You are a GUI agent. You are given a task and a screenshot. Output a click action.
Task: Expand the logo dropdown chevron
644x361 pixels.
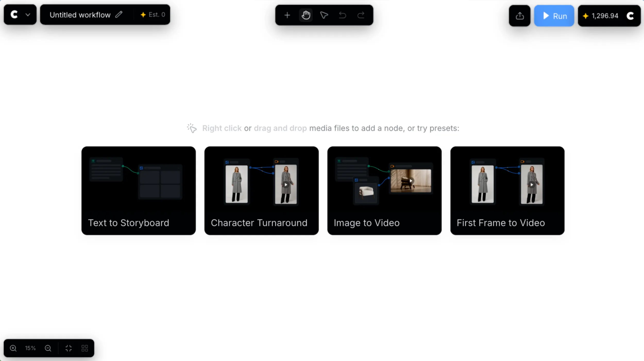point(28,15)
